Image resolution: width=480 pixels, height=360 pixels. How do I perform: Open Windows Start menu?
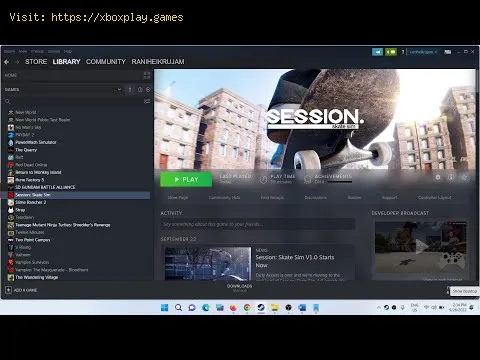click(x=165, y=307)
